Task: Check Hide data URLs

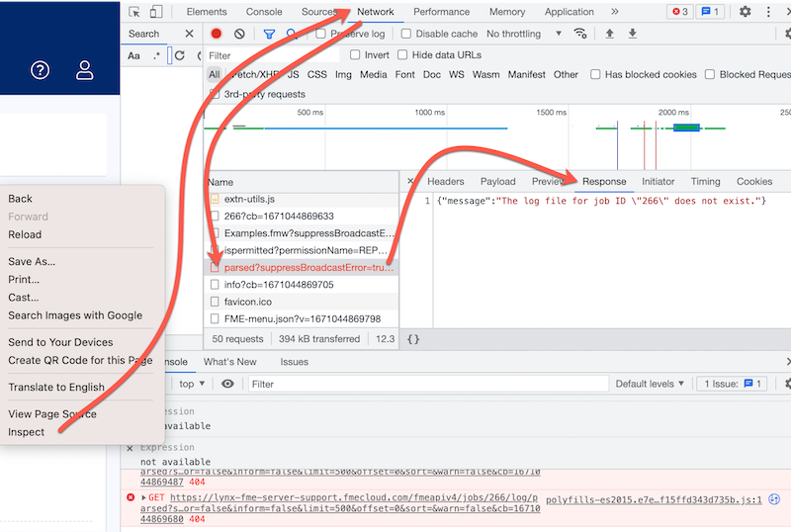Action: 402,54
